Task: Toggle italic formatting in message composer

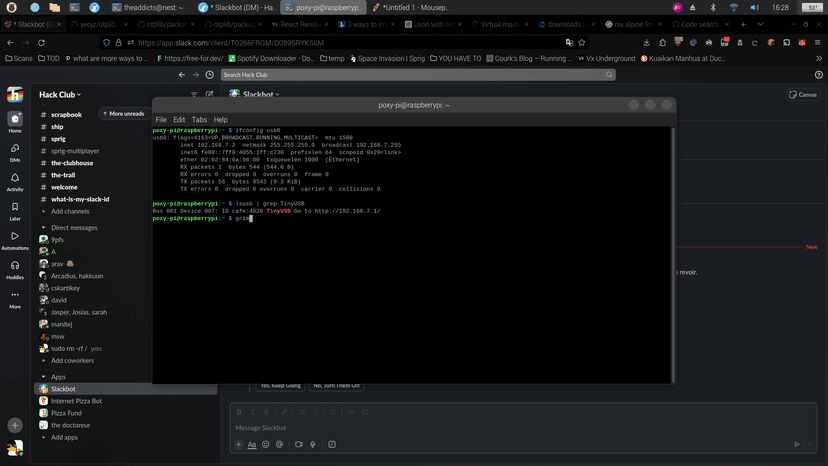Action: pos(252,411)
